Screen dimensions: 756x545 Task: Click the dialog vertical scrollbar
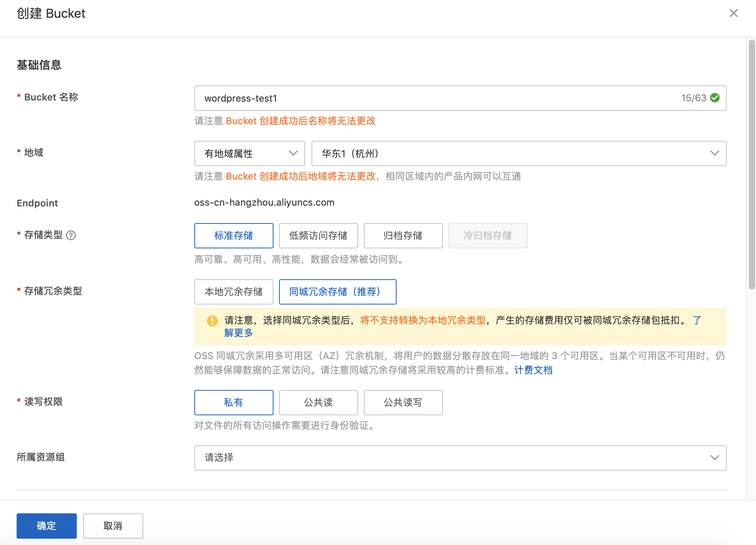click(x=752, y=165)
